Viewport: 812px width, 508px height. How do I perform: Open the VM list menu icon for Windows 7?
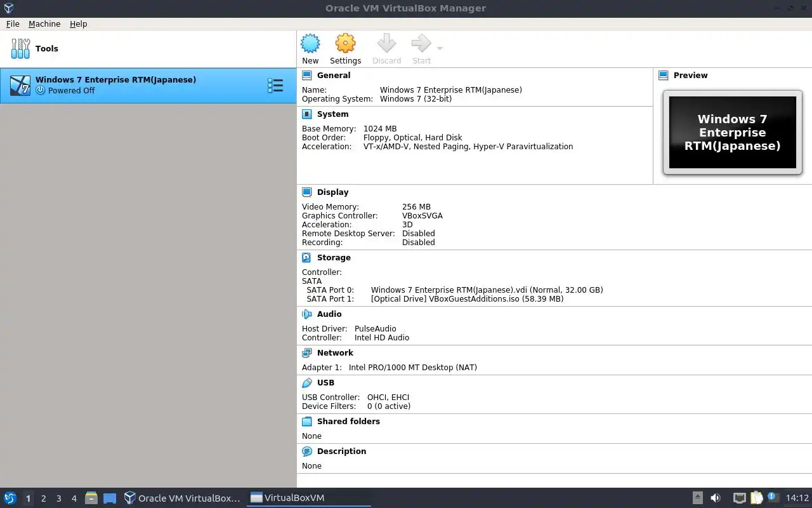click(275, 86)
